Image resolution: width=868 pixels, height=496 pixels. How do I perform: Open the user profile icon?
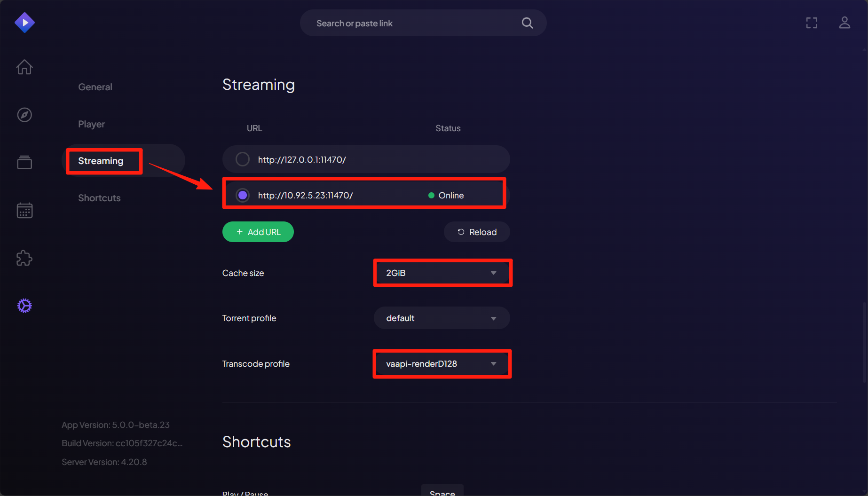[844, 23]
